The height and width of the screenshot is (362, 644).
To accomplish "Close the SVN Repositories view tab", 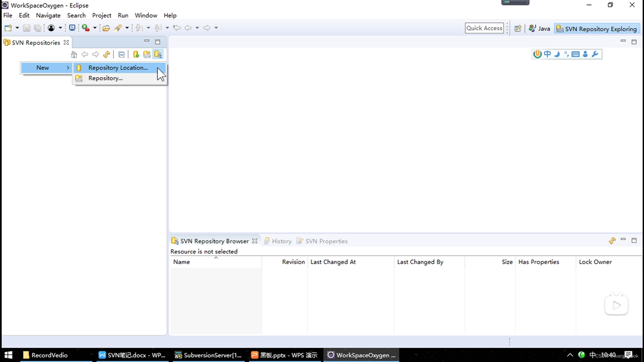I will tap(66, 43).
